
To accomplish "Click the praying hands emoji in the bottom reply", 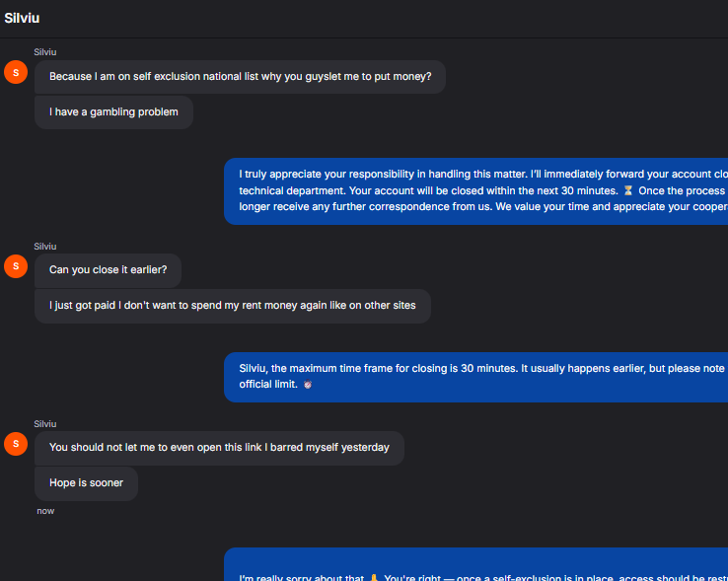I will (x=374, y=577).
